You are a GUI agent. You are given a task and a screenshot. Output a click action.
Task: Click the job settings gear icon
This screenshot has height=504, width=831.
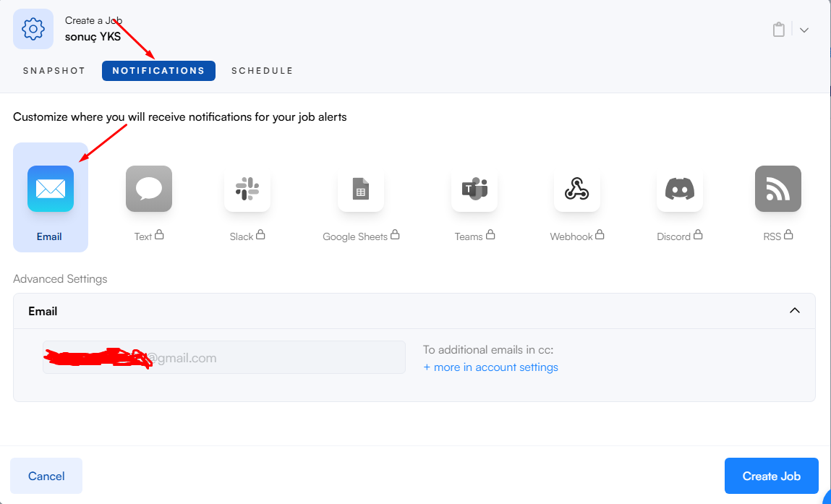(x=33, y=29)
